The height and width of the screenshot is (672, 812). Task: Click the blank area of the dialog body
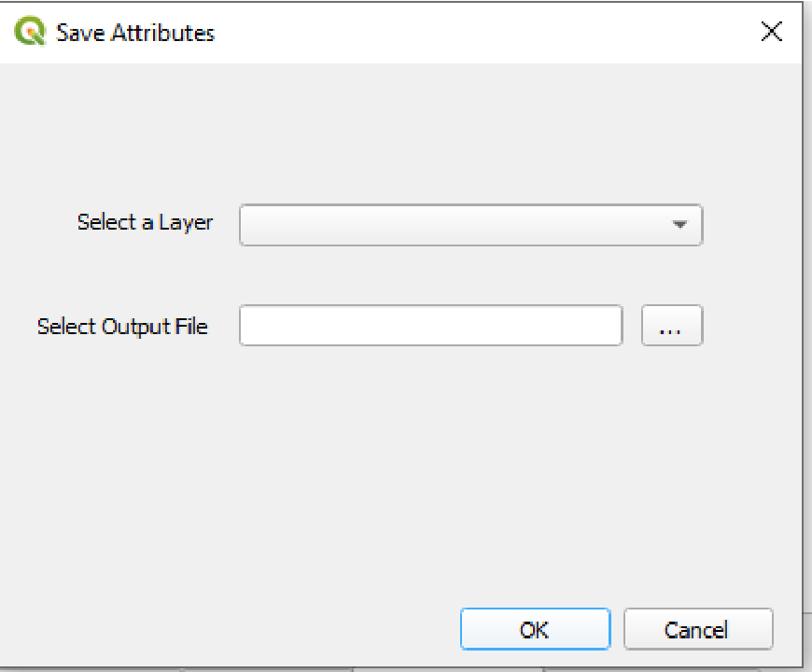tap(401, 466)
